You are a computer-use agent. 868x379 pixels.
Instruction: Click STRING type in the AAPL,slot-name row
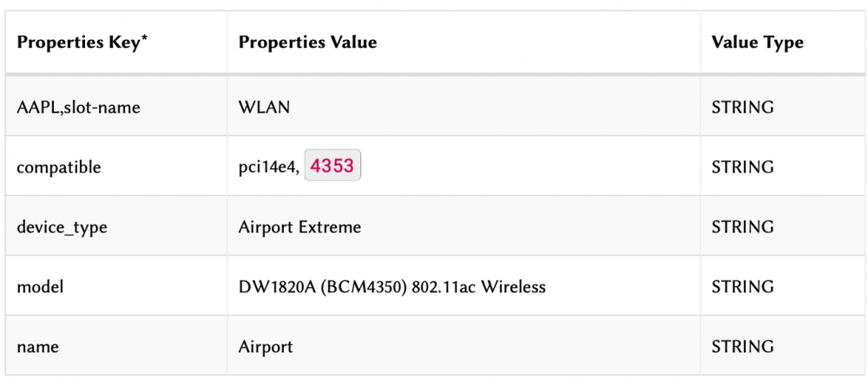(x=742, y=108)
